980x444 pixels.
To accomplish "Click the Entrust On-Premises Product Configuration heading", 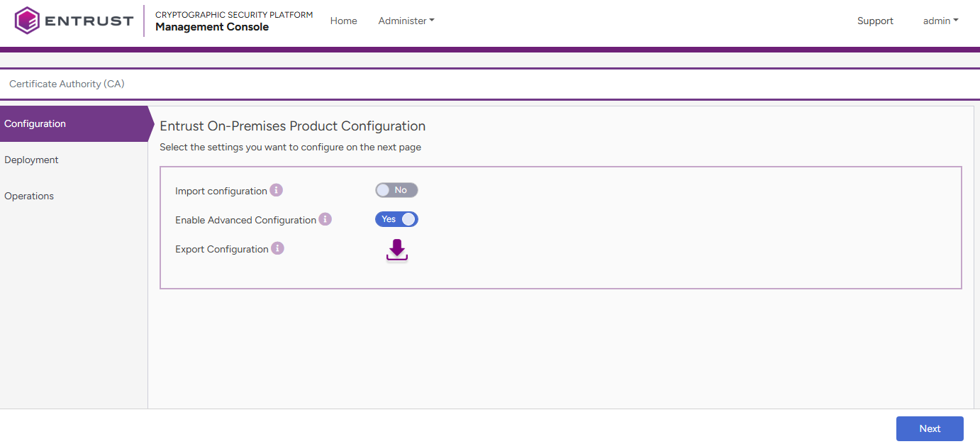I will 292,126.
